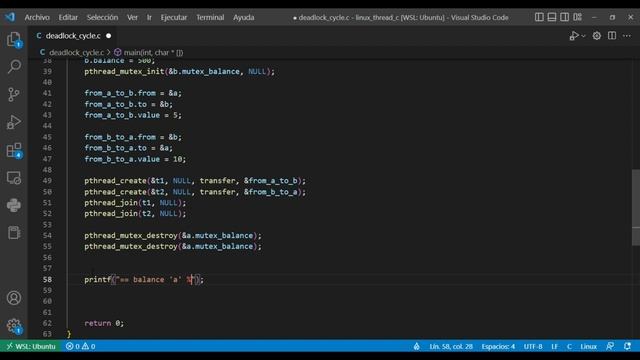The image size is (640, 360).
Task: Open the Ayuda menu
Action: 244,18
